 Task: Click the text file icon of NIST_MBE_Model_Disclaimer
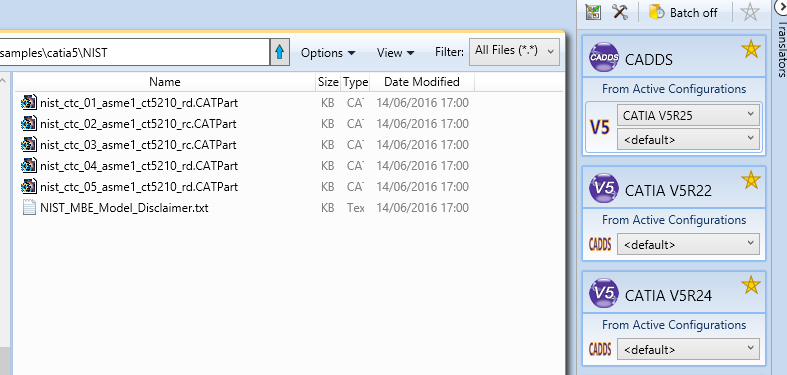(30, 207)
